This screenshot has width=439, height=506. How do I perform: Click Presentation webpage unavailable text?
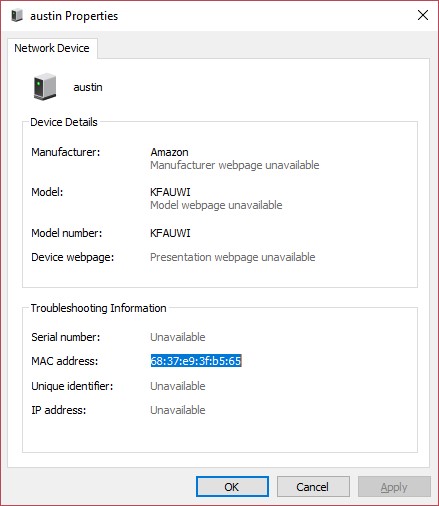[x=233, y=257]
